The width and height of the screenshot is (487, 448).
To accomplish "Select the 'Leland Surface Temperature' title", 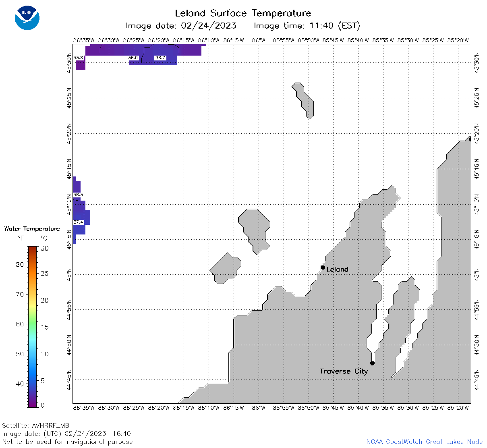I will (x=243, y=13).
